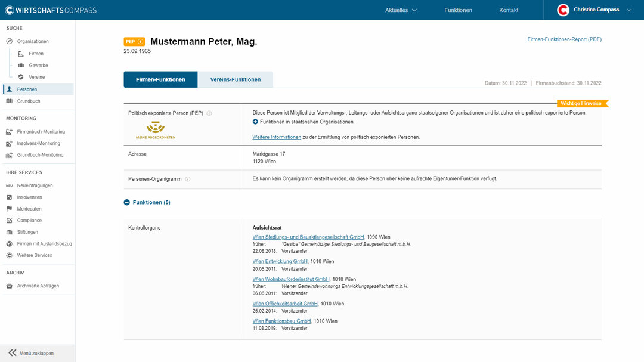Open Neueintragungen service entry
Image resolution: width=644 pixels, height=362 pixels.
click(35, 185)
